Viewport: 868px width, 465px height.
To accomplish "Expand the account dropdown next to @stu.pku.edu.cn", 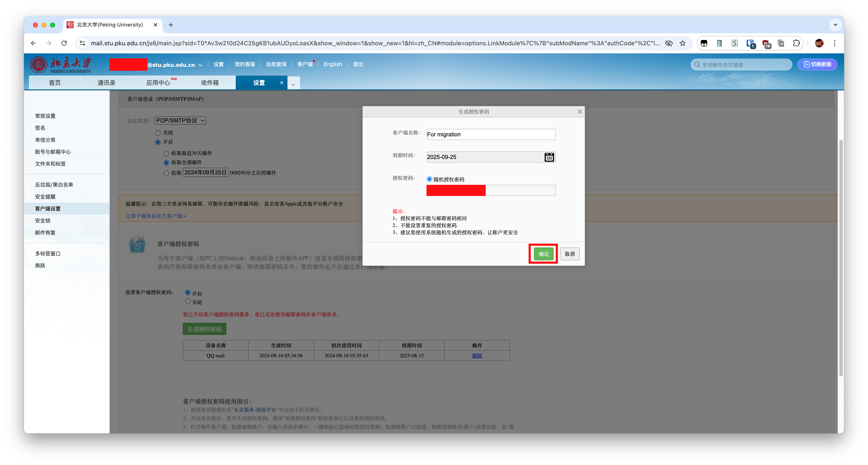I will pyautogui.click(x=201, y=65).
